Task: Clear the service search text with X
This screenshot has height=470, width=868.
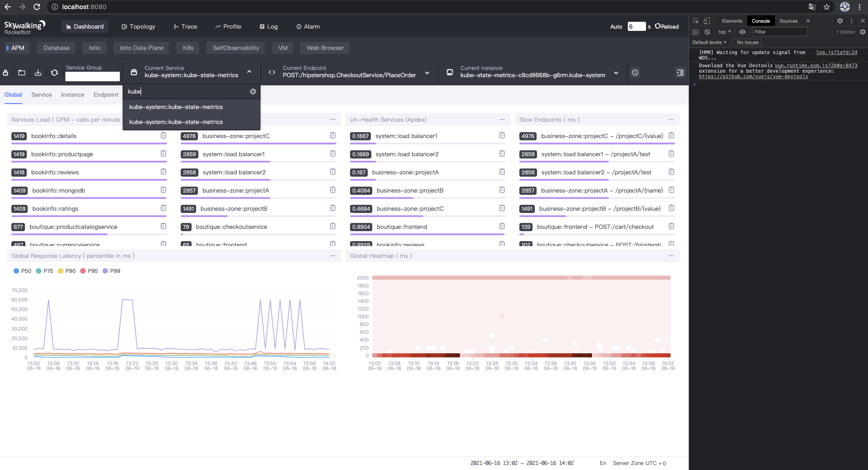Action: (253, 91)
